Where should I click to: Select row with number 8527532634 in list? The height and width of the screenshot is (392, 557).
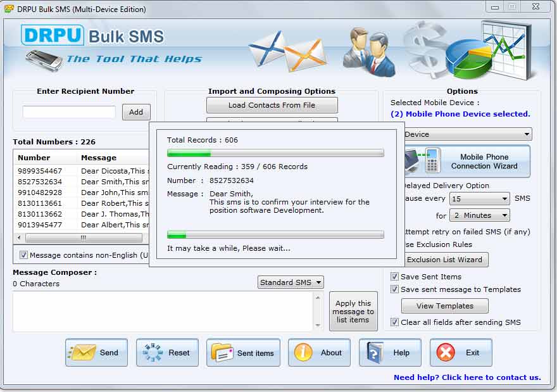pos(82,182)
